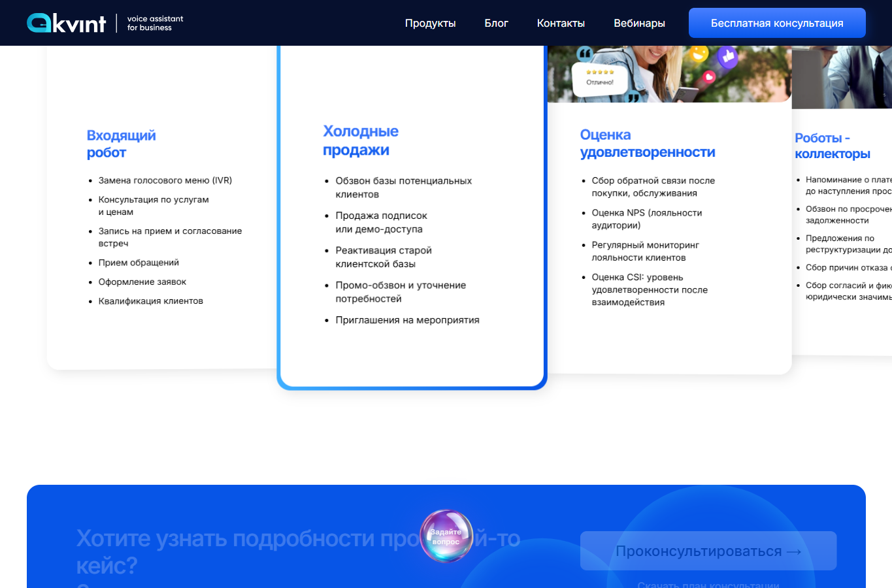Image resolution: width=892 pixels, height=588 pixels.
Task: Click text Замена голосового меню (IVR)
Action: (x=165, y=180)
